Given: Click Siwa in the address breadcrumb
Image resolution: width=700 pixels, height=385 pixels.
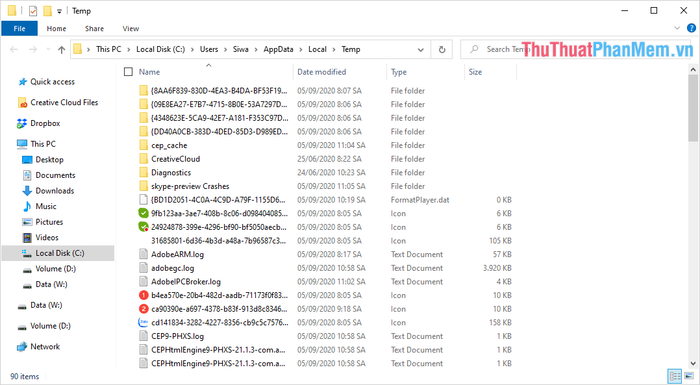Looking at the screenshot, I should pyautogui.click(x=240, y=50).
